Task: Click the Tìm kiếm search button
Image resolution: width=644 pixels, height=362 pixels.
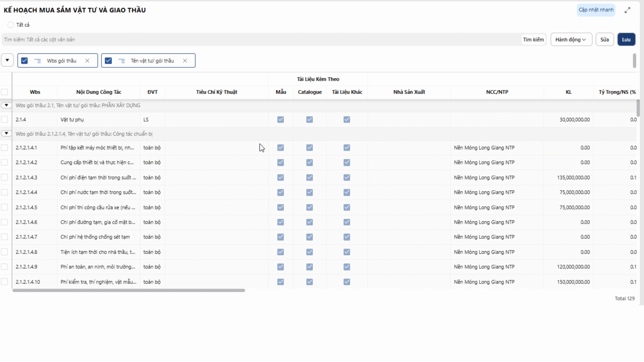Action: coord(533,39)
